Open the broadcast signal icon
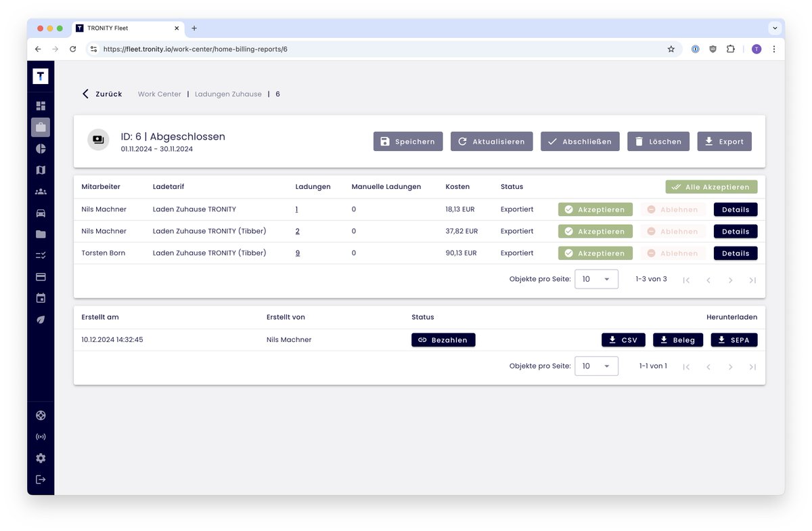The image size is (812, 531). (41, 437)
